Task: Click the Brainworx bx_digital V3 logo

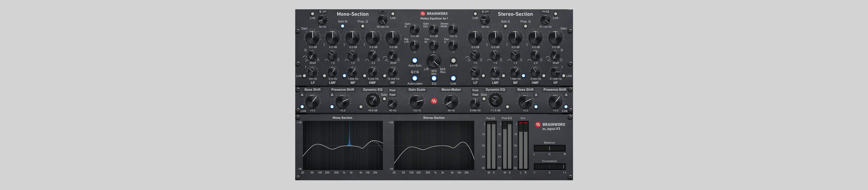Action: (x=550, y=126)
